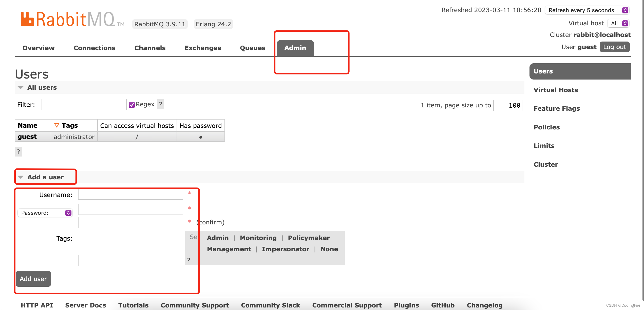Open the Community Slack footer link
The image size is (644, 310).
click(271, 305)
